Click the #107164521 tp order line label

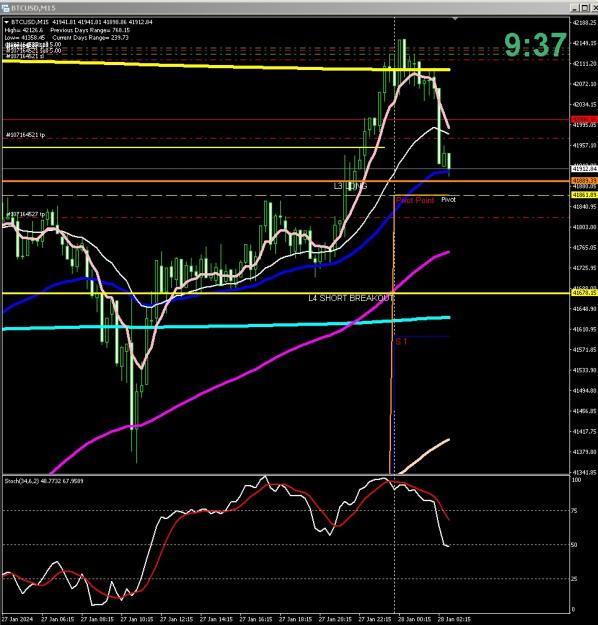[26, 135]
